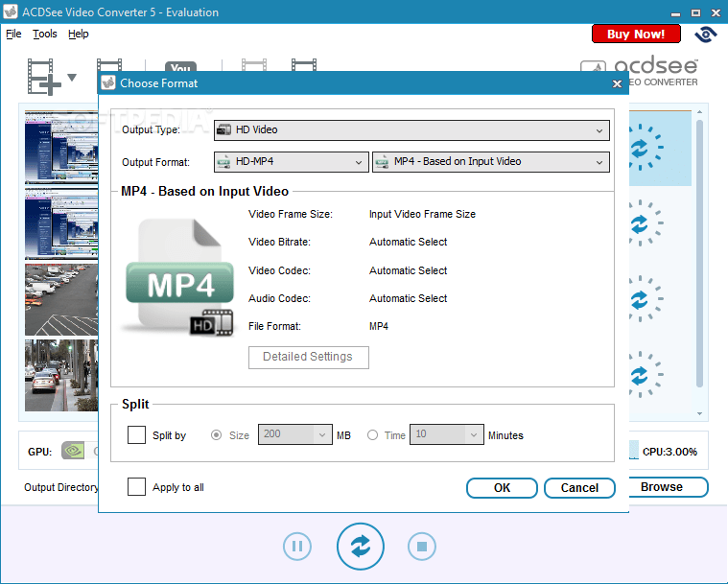
Task: Click the Detailed Settings button
Action: [x=309, y=357]
